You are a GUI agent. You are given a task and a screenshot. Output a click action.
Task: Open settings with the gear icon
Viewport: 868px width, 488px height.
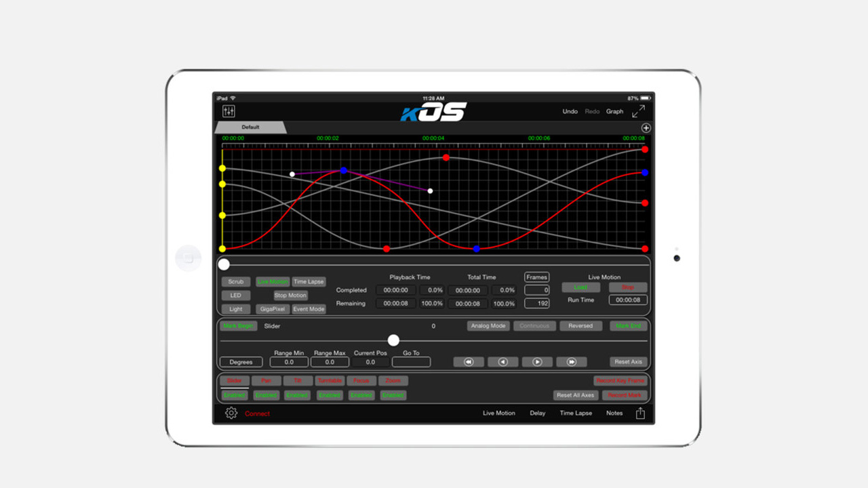(231, 413)
